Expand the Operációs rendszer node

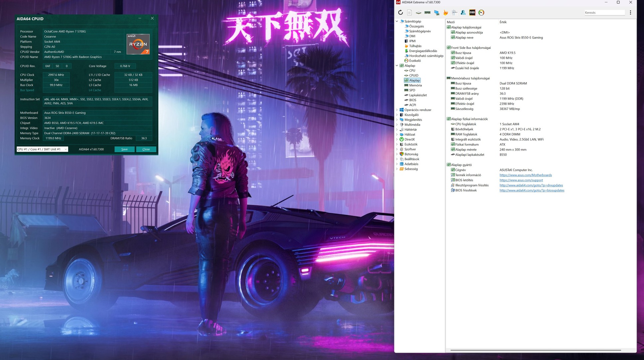click(x=397, y=110)
